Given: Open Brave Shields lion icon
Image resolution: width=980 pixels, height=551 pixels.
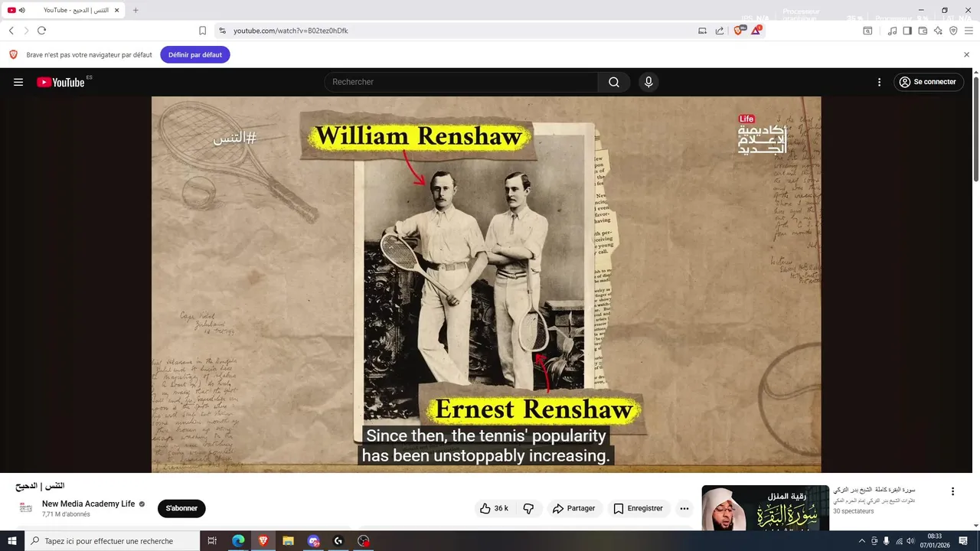Looking at the screenshot, I should coord(740,31).
